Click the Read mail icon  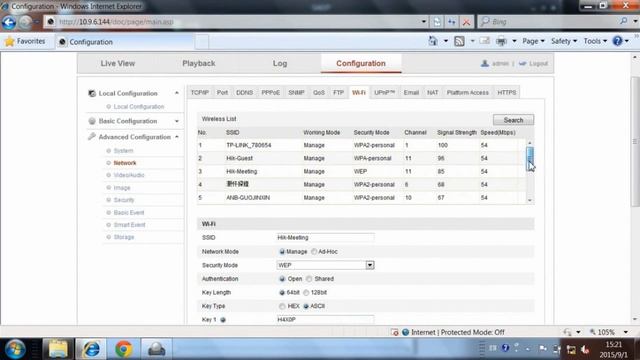484,41
